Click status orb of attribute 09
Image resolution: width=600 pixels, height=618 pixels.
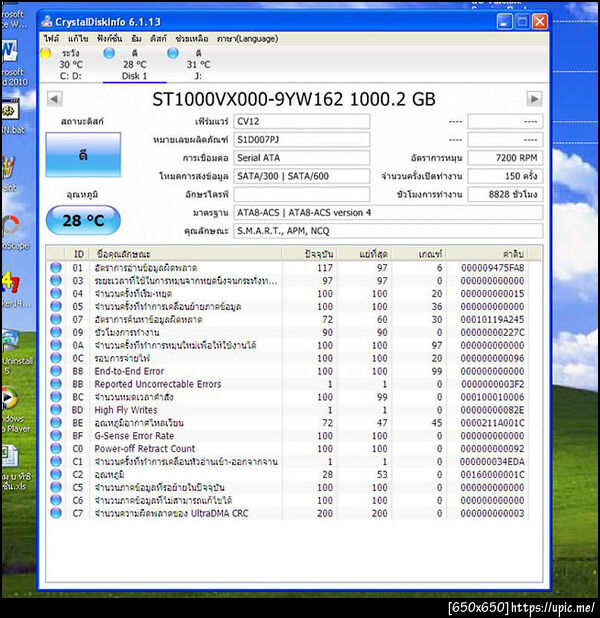pyautogui.click(x=56, y=332)
